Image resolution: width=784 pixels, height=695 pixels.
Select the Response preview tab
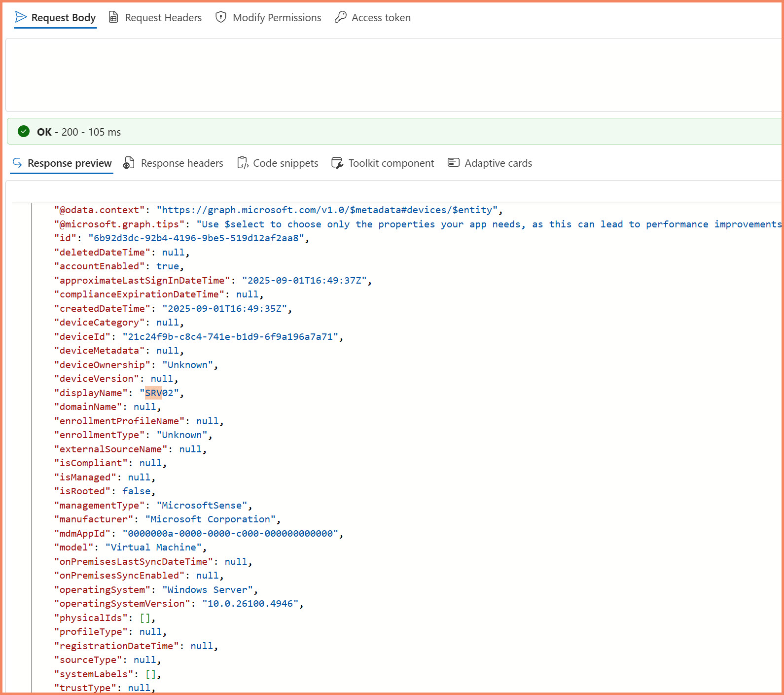coord(62,163)
